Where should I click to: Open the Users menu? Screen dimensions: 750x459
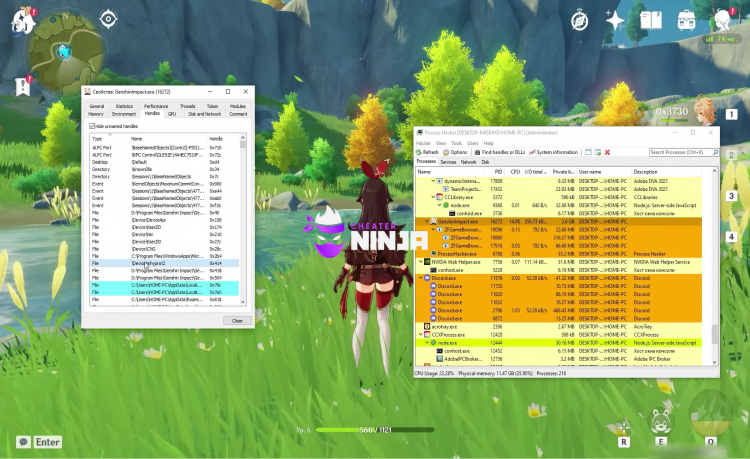tap(473, 143)
